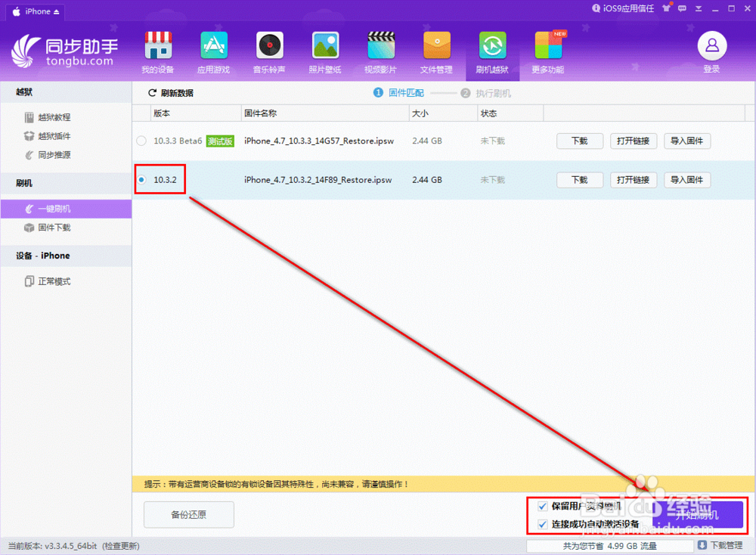Image resolution: width=756 pixels, height=555 pixels.
Task: Select the 固件匹配 step 1 tab
Action: (x=398, y=92)
